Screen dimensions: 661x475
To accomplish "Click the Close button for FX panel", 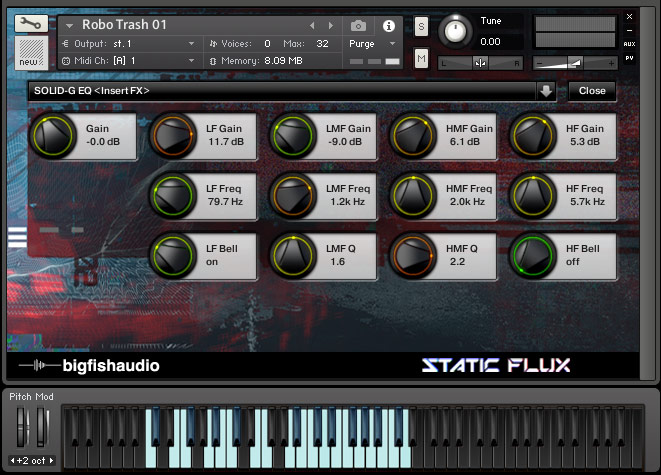I will click(x=592, y=91).
